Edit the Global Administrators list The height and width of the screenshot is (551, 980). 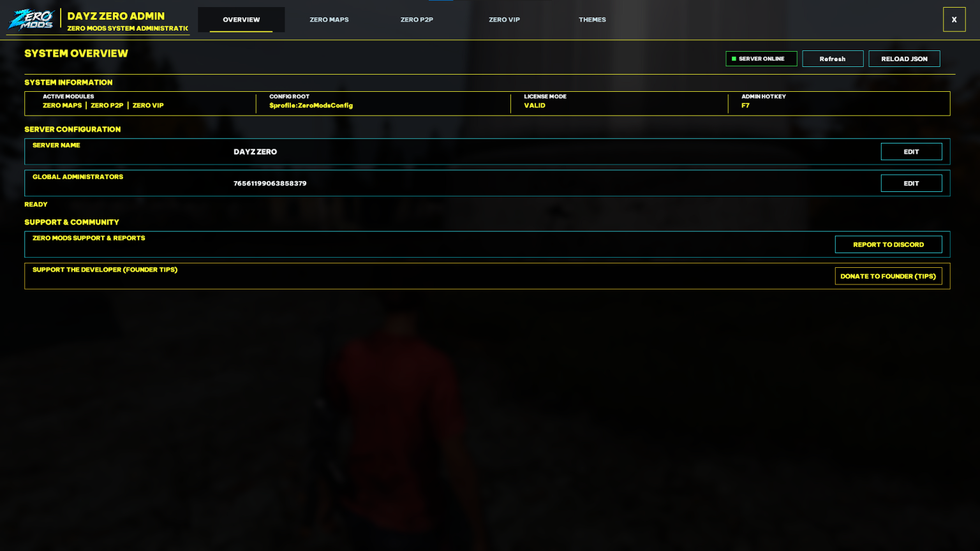(x=911, y=183)
